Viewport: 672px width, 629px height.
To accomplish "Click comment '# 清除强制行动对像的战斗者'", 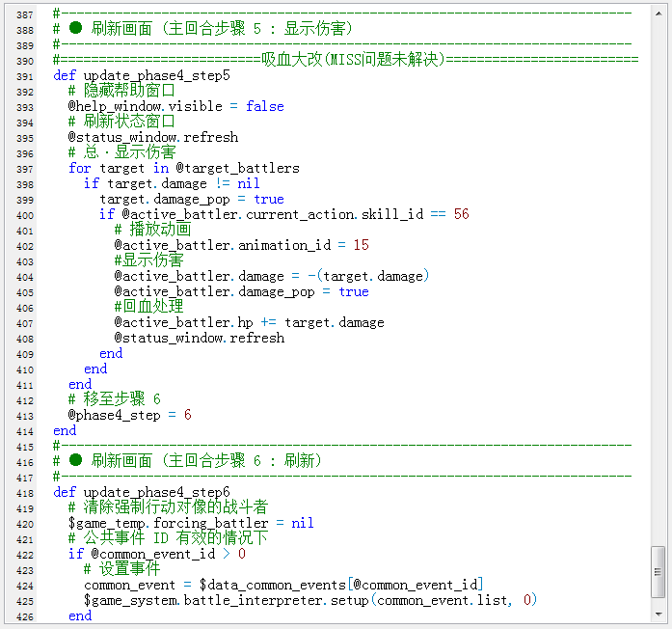I will coord(168,507).
